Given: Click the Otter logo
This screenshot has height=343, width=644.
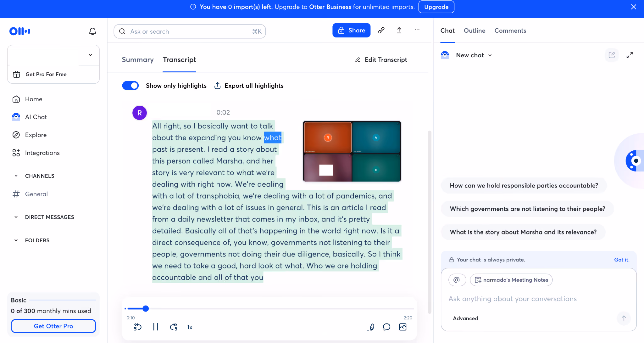Looking at the screenshot, I should click(x=20, y=31).
